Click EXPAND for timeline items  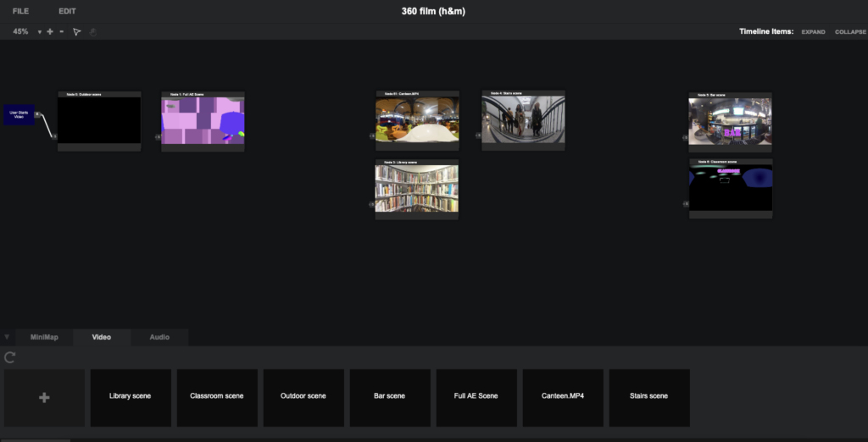click(x=813, y=32)
